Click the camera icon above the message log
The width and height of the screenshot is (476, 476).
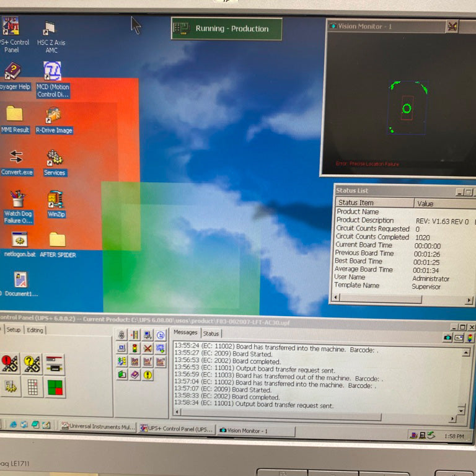point(447,337)
